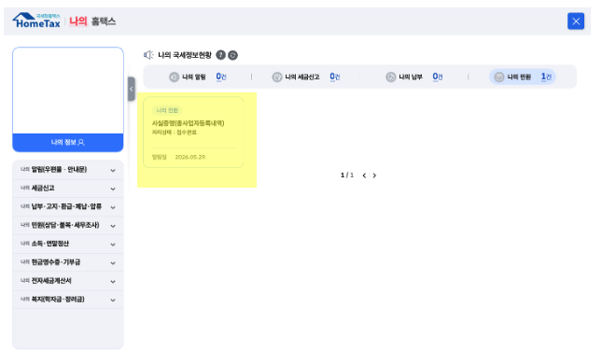Open 나의 소득·연말정산 menu
602x364 pixels.
[68, 244]
